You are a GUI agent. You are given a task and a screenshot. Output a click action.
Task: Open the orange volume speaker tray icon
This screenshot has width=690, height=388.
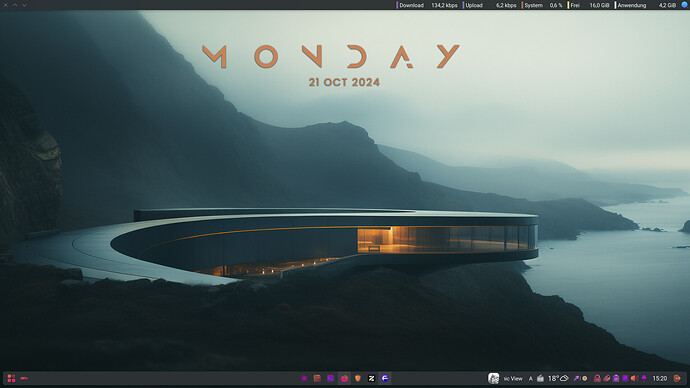point(634,378)
